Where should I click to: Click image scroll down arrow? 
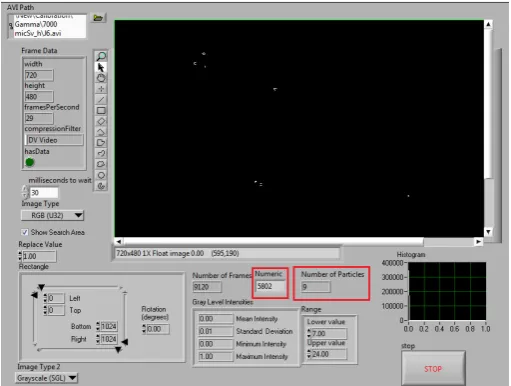(488, 232)
